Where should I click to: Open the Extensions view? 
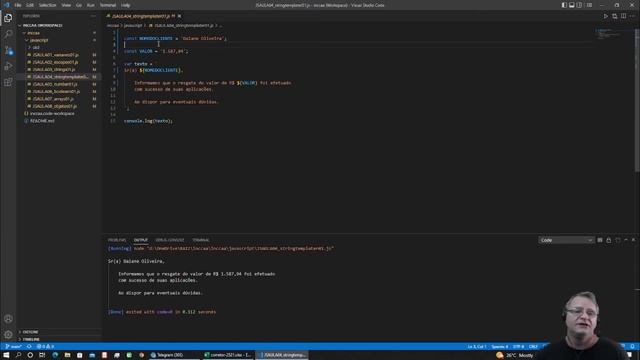point(8,82)
